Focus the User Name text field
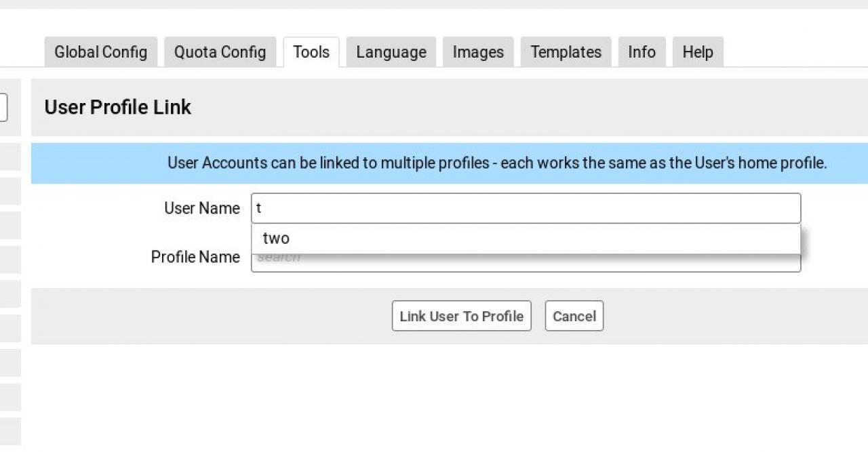This screenshot has height=452, width=868. pos(526,208)
